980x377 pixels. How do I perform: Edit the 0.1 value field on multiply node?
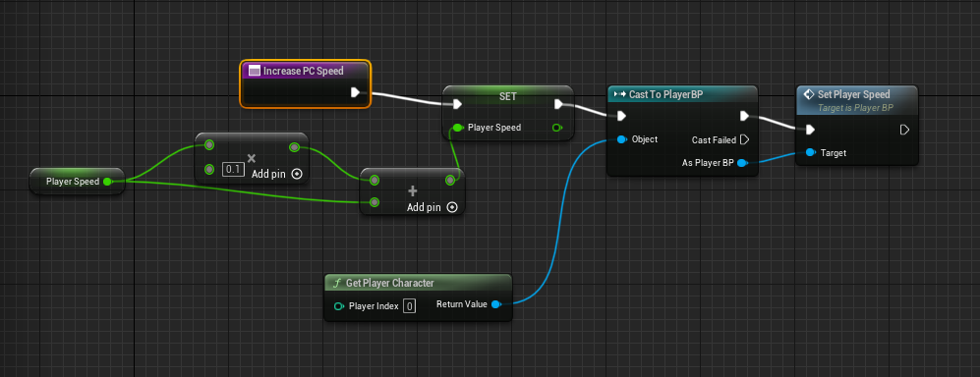click(x=233, y=169)
